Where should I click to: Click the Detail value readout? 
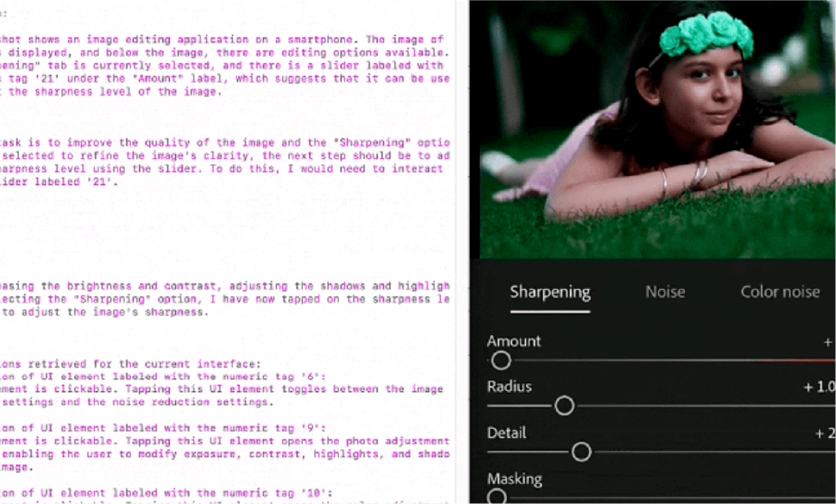[x=824, y=433]
